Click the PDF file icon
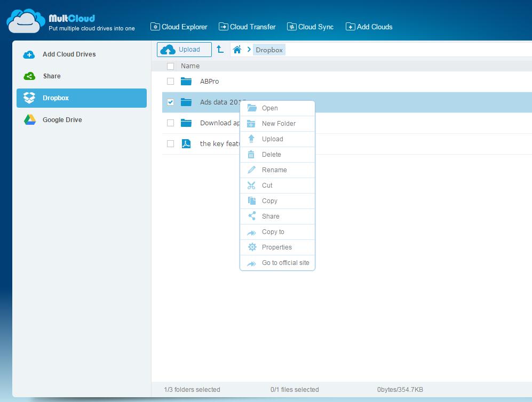Viewport: 532px width, 402px height. click(x=186, y=144)
